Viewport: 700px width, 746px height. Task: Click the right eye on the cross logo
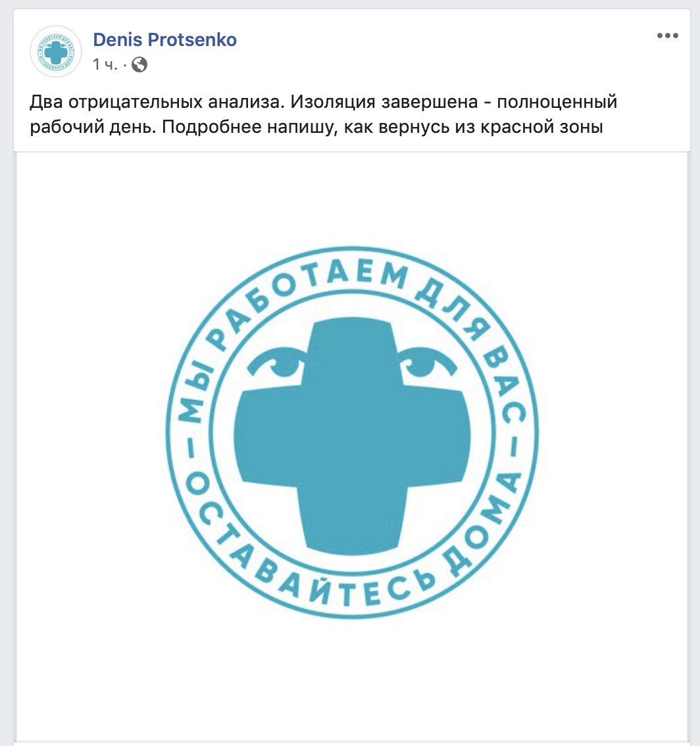428,364
